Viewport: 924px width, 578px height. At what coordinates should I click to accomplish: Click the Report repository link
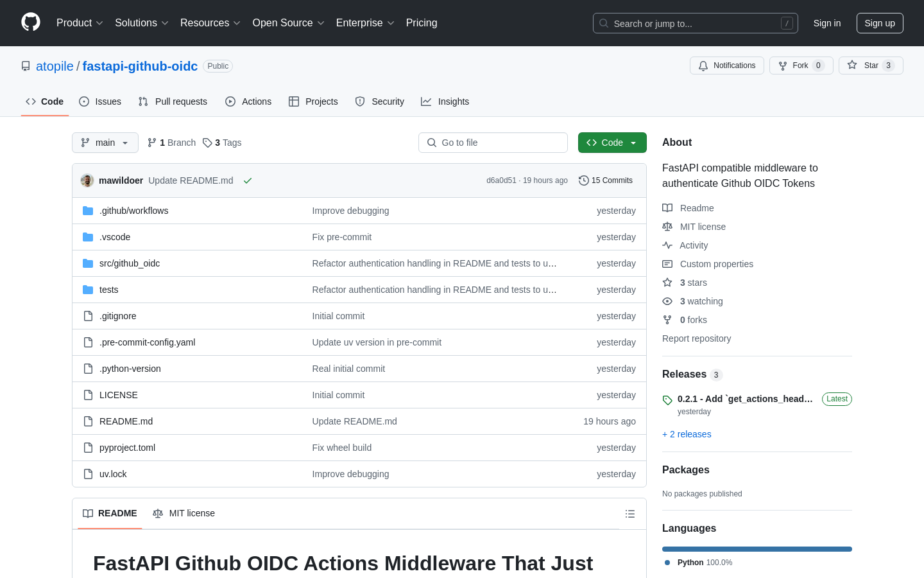tap(696, 338)
